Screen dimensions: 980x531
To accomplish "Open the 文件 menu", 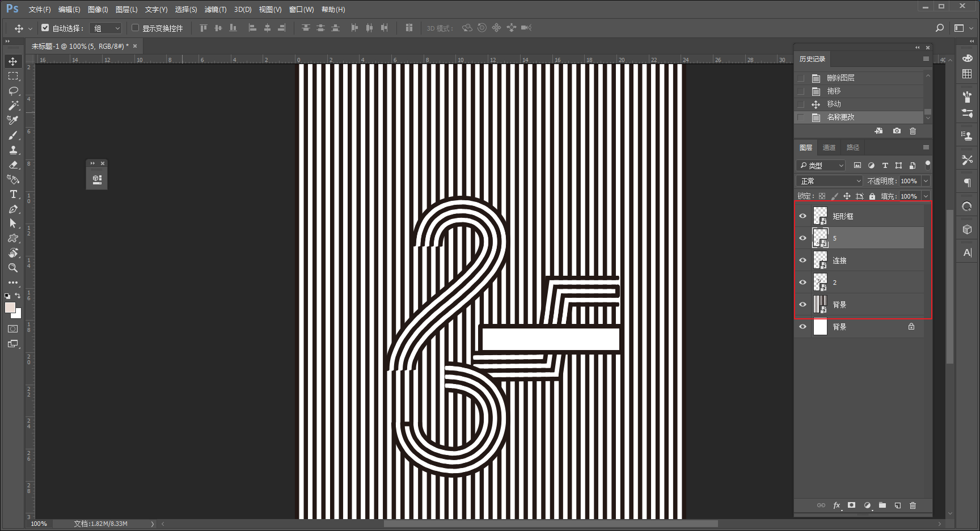I will (x=40, y=10).
